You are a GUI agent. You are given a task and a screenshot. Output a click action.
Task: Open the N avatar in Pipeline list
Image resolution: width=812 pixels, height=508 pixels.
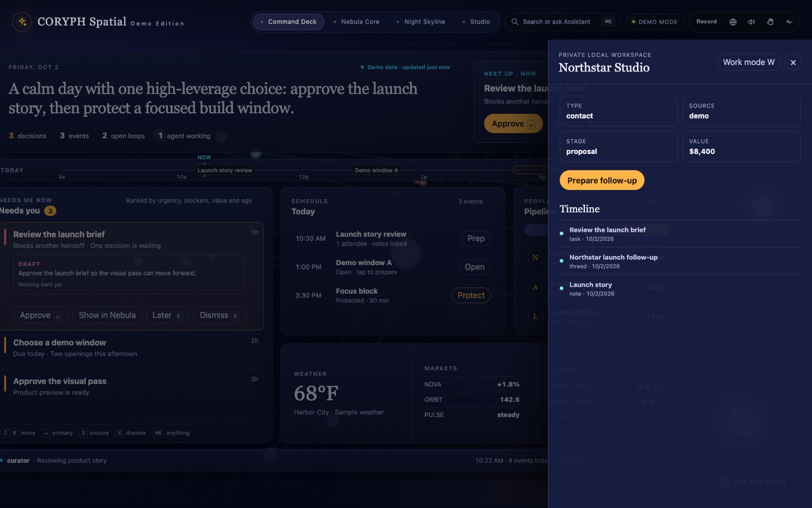point(535,257)
